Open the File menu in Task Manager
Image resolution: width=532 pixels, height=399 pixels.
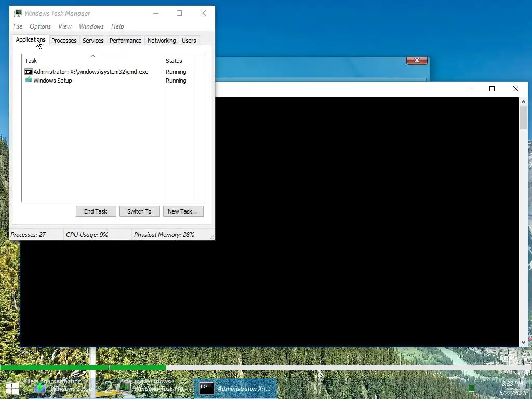[18, 26]
